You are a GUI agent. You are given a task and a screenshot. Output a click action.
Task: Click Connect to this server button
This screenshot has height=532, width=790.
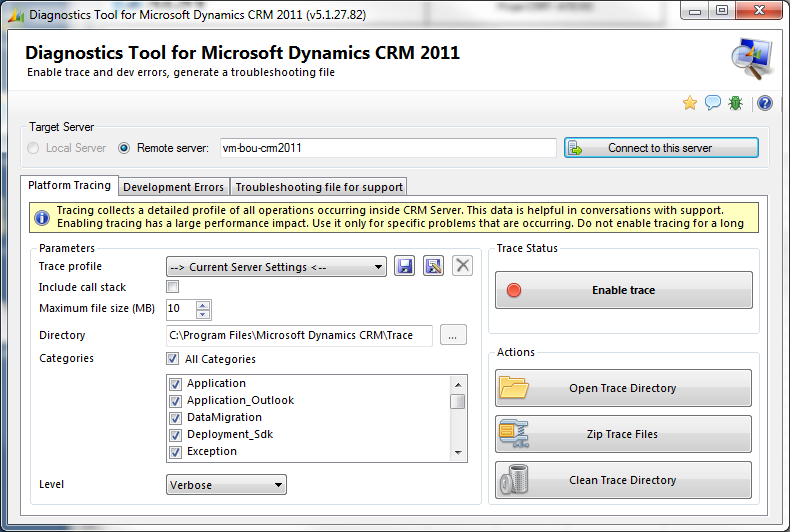pyautogui.click(x=661, y=148)
